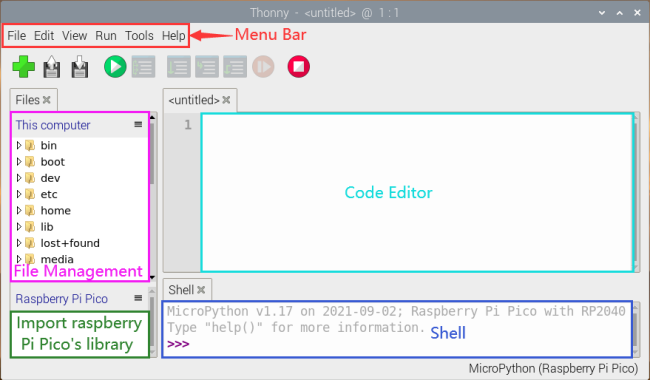Click the Raspberry Pi Pico path link
Viewport: 650px width, 380px height.
pos(62,299)
